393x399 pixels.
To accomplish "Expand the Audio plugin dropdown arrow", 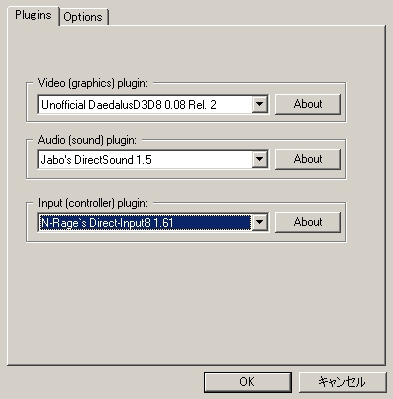I will 260,159.
